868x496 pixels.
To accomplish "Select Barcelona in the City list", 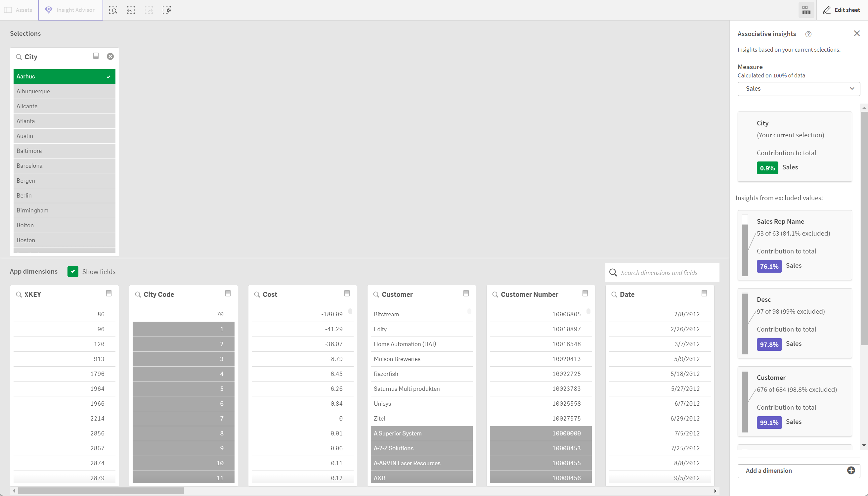I will pos(65,166).
